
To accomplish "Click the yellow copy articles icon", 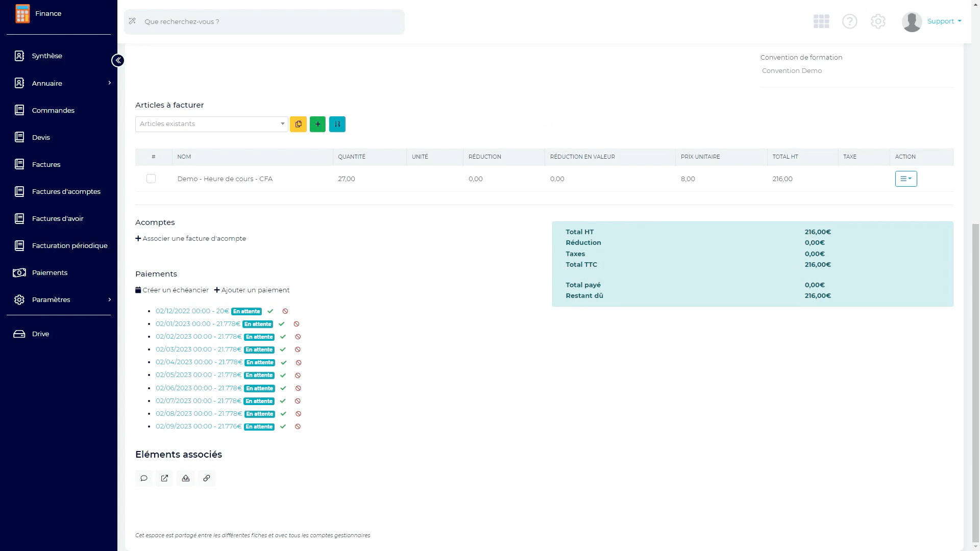I will (298, 124).
